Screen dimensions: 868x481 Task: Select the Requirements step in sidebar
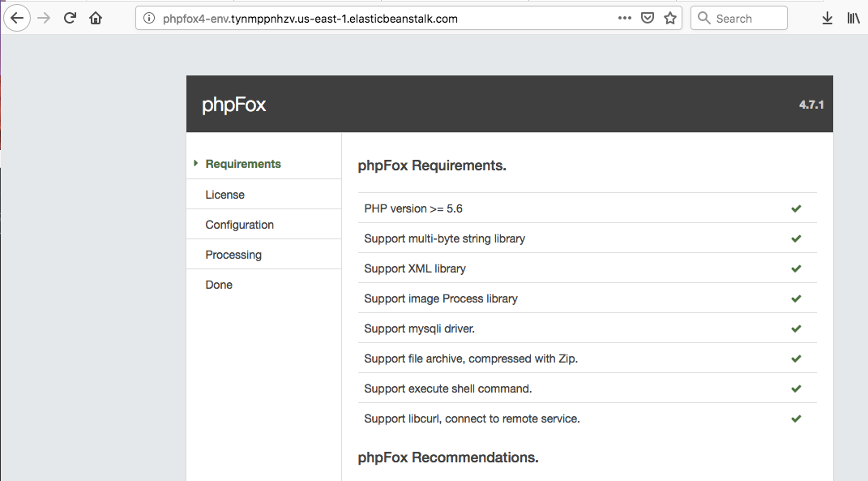243,164
